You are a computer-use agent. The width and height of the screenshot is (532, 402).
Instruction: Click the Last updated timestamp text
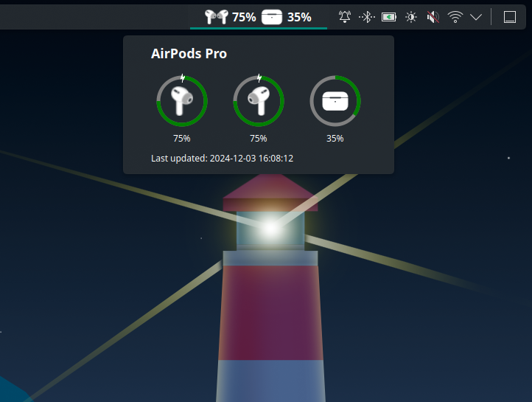(x=223, y=159)
